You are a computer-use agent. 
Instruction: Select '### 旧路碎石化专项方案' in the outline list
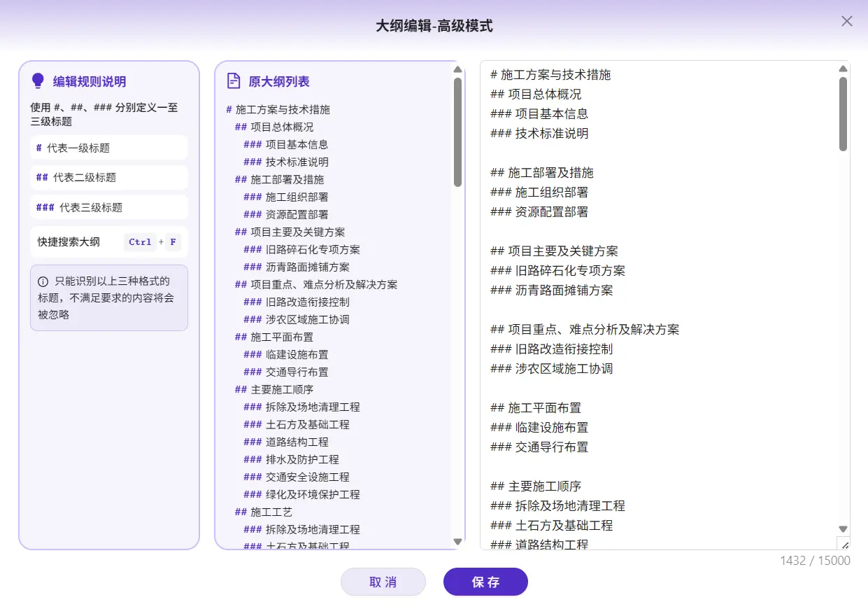point(302,249)
